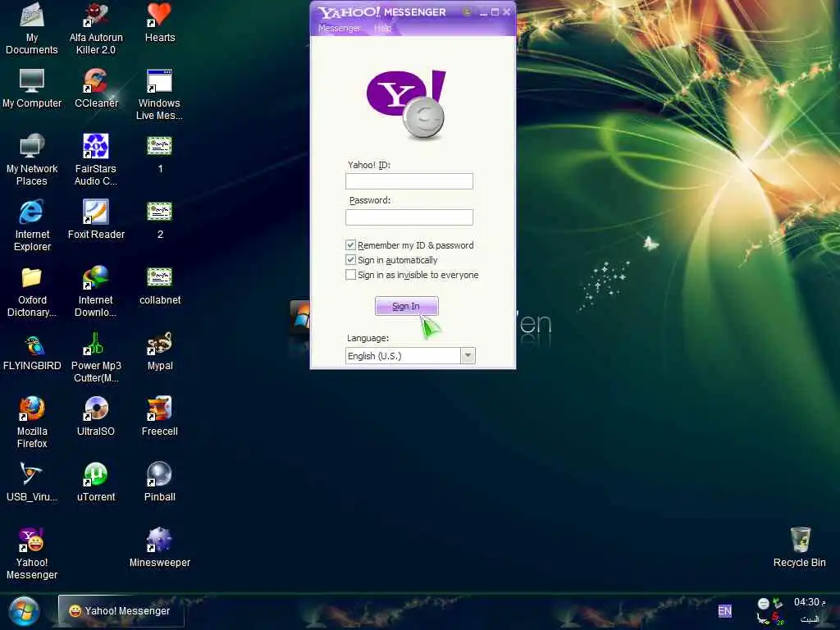Expand the Language dropdown arrow
The image size is (840, 630).
pyautogui.click(x=468, y=356)
